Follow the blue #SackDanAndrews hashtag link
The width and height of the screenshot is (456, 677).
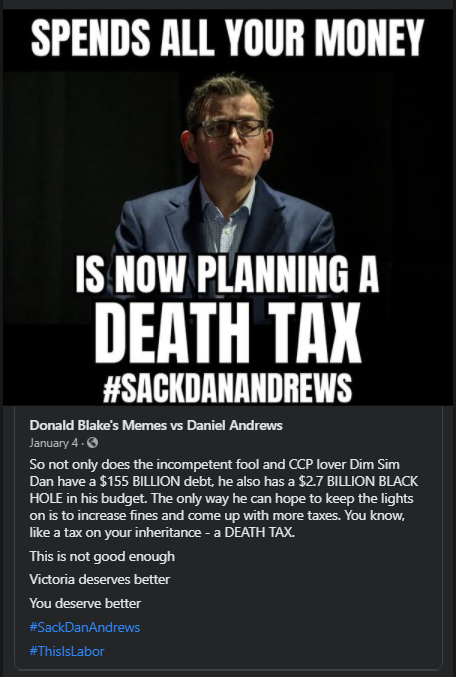(x=85, y=627)
